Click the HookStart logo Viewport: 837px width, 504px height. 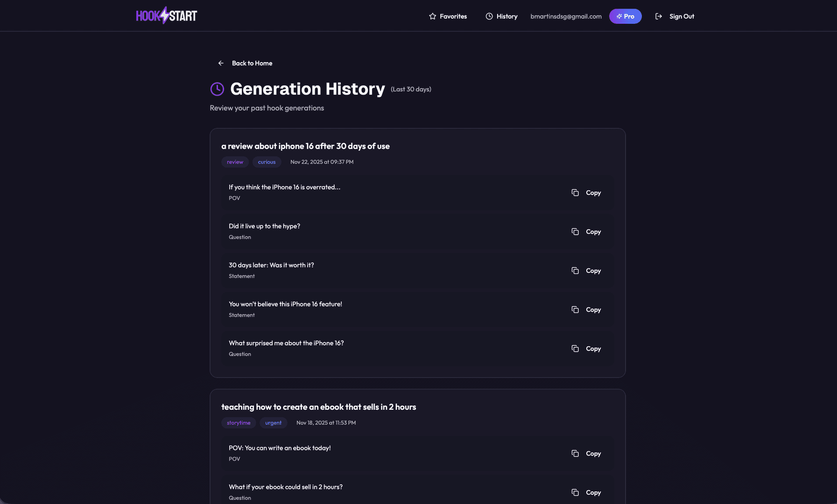point(166,16)
